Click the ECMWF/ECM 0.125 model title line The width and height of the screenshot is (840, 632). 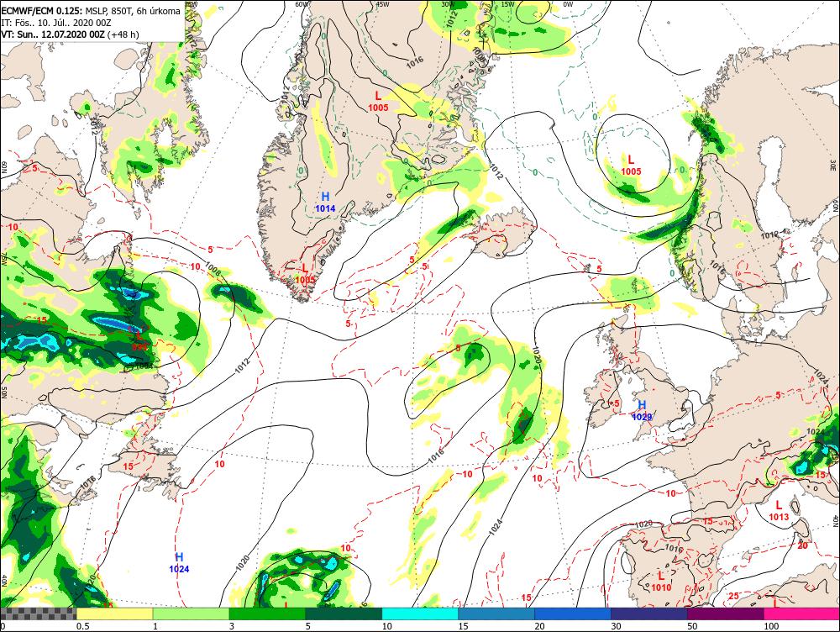tap(91, 9)
